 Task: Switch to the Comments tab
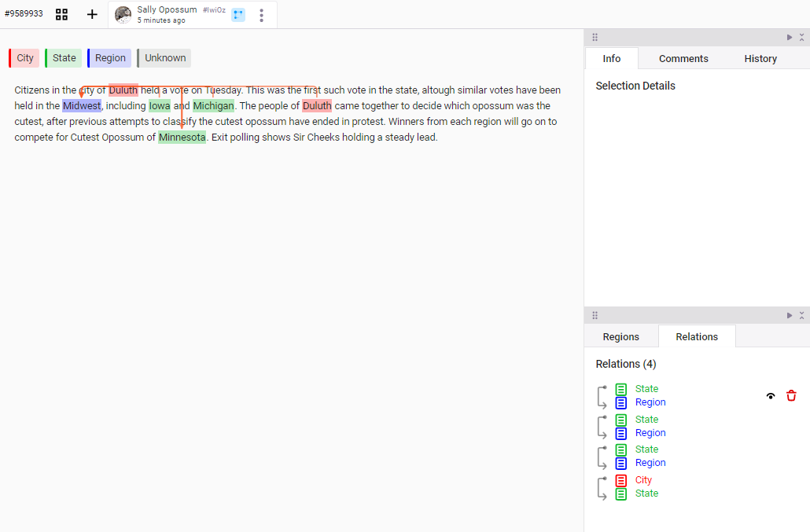point(683,58)
